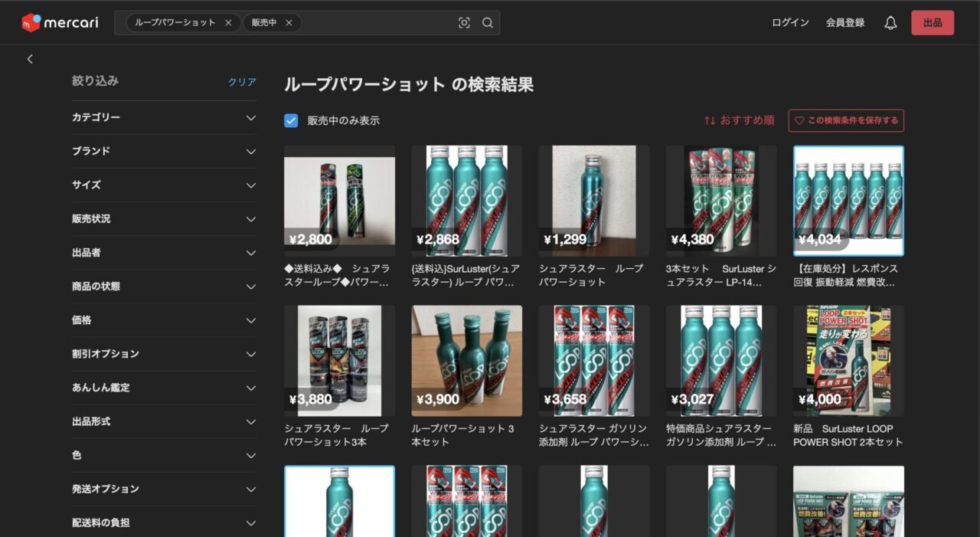Click the red 出品 button
Image resolution: width=980 pixels, height=537 pixels.
pos(933,23)
